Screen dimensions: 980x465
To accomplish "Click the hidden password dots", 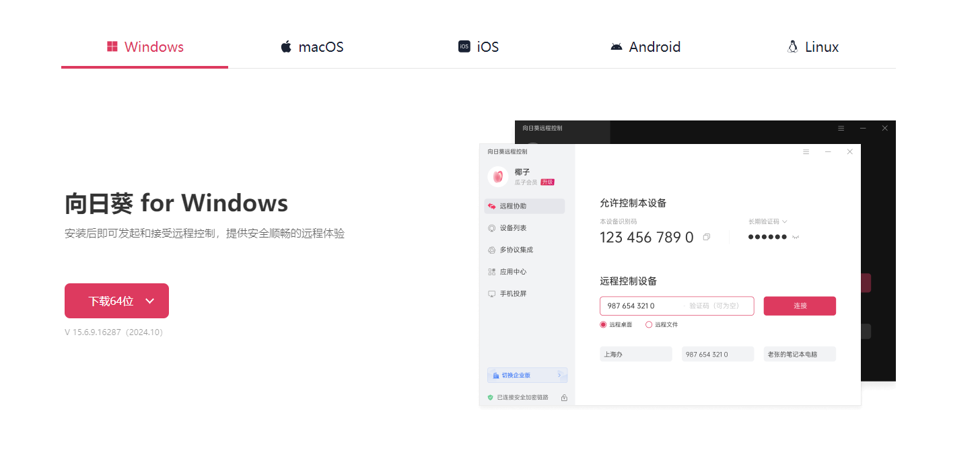I will (x=767, y=237).
